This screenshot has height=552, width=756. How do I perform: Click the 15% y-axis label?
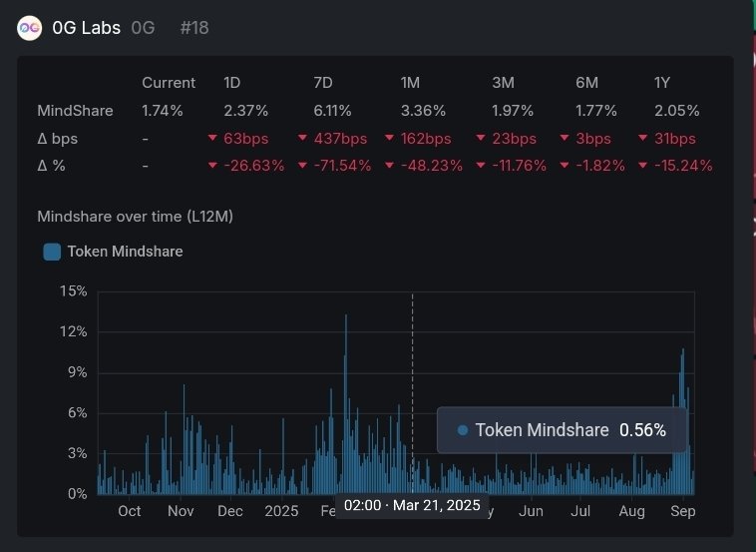click(73, 291)
